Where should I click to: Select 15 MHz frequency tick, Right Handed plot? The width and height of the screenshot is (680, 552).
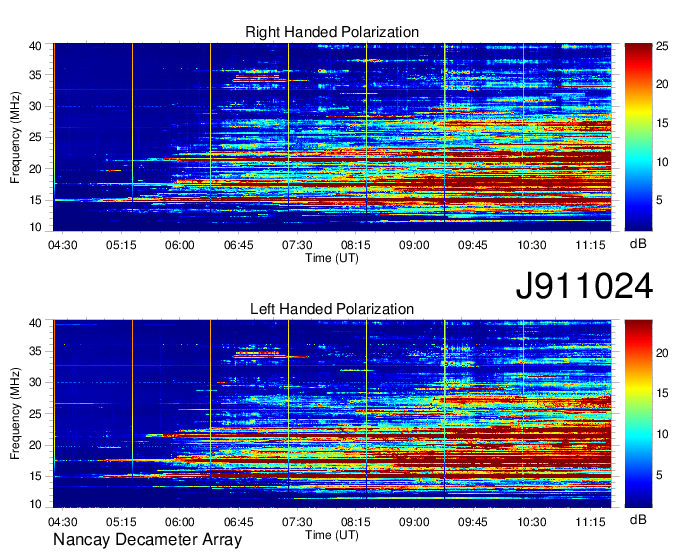(x=35, y=200)
